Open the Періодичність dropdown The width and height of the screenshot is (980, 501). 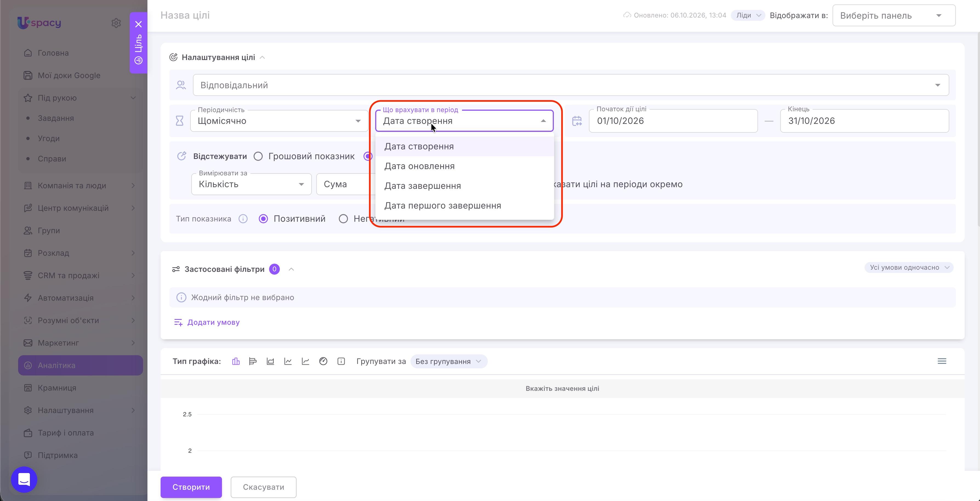point(279,121)
